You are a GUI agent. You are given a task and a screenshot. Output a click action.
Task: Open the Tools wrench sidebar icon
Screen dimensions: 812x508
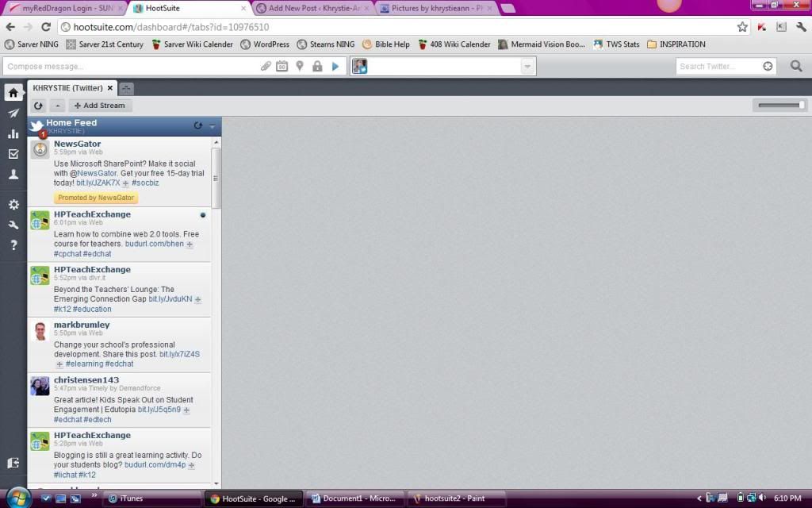point(13,225)
